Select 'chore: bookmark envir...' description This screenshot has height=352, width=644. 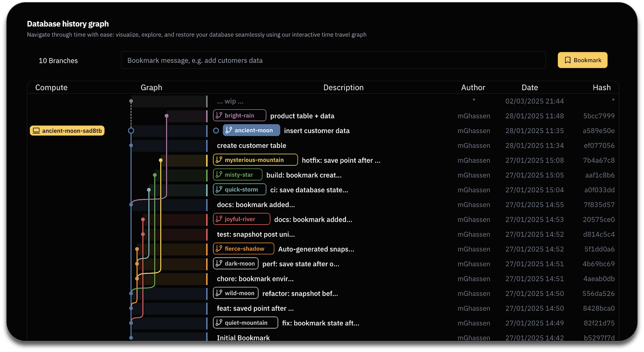click(255, 279)
